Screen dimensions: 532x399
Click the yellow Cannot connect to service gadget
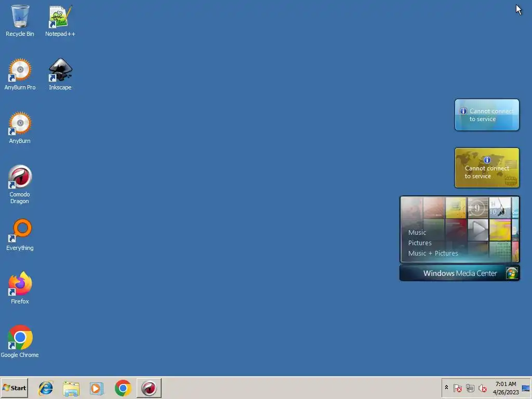coord(487,168)
